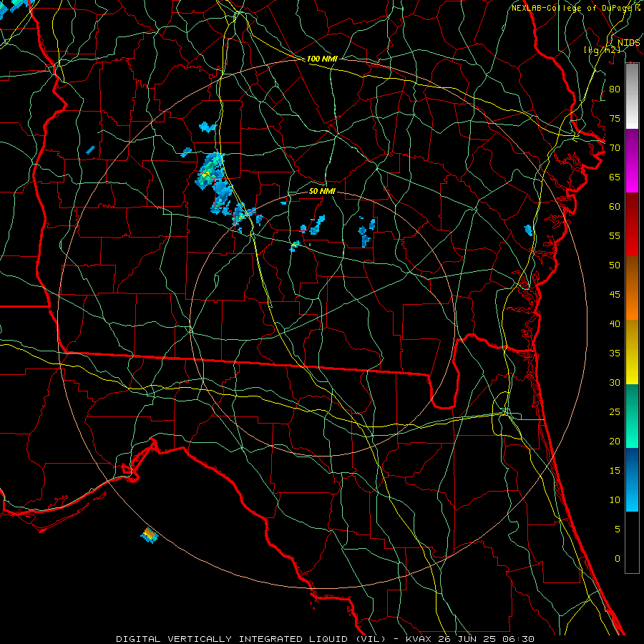The height and width of the screenshot is (644, 644).
Task: Click the 50 NMI range ring label
Action: (322, 191)
